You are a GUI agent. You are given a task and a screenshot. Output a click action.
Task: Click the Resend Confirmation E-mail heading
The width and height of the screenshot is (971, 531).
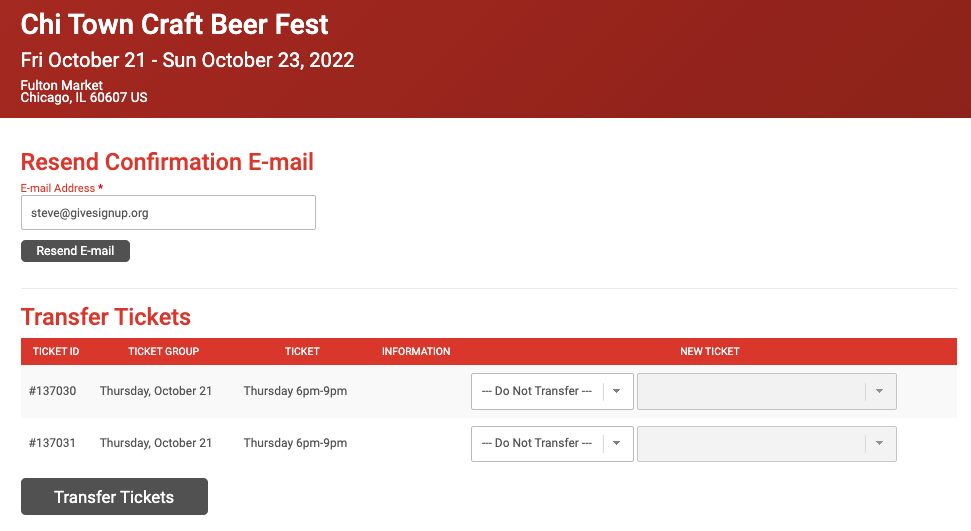[x=167, y=162]
